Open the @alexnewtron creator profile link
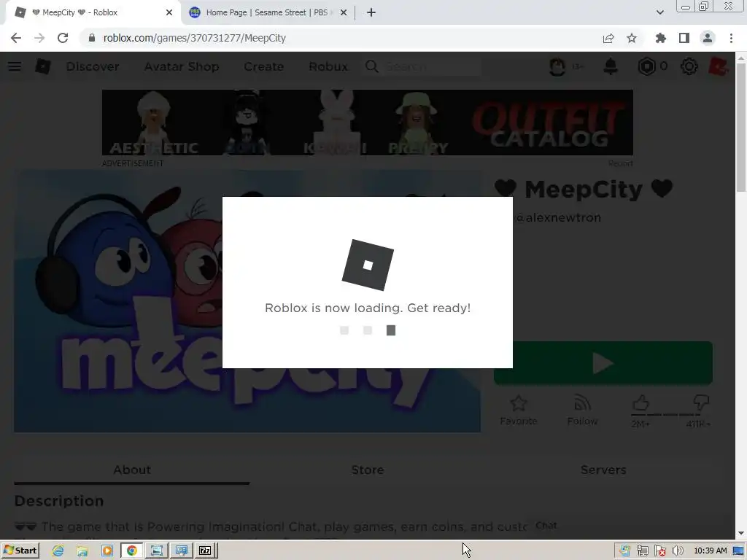Screen dimensions: 747x560 tap(558, 217)
